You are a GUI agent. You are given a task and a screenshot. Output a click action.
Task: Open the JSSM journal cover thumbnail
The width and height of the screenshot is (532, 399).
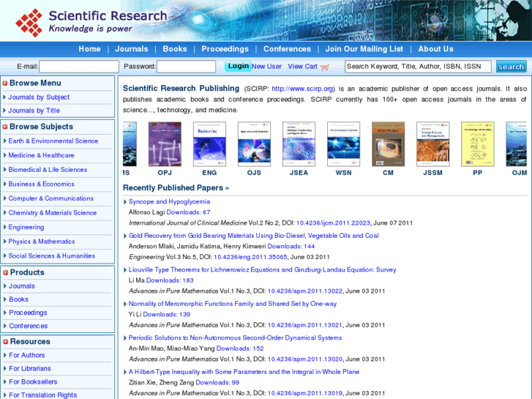(x=433, y=144)
